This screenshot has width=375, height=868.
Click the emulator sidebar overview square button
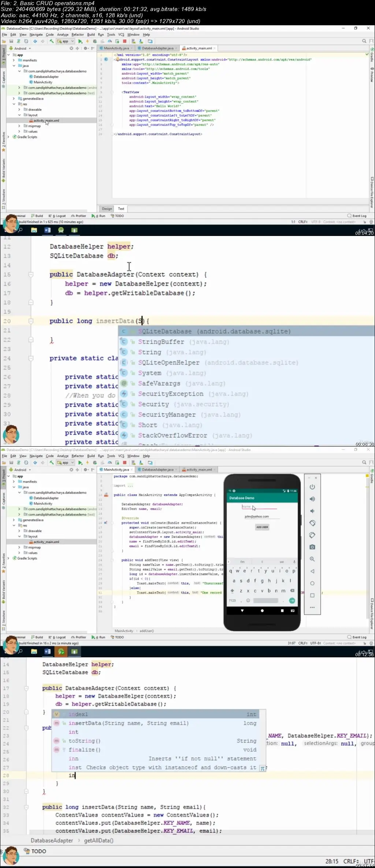[312, 595]
